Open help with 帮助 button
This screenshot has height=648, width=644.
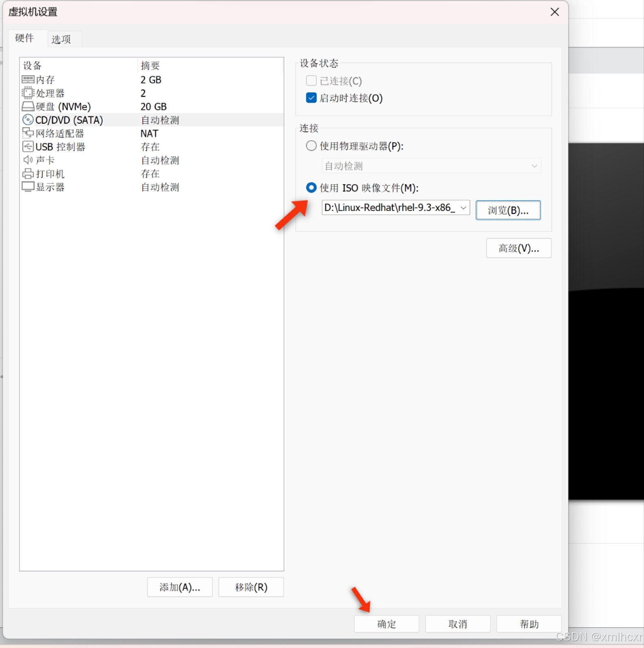pyautogui.click(x=529, y=624)
